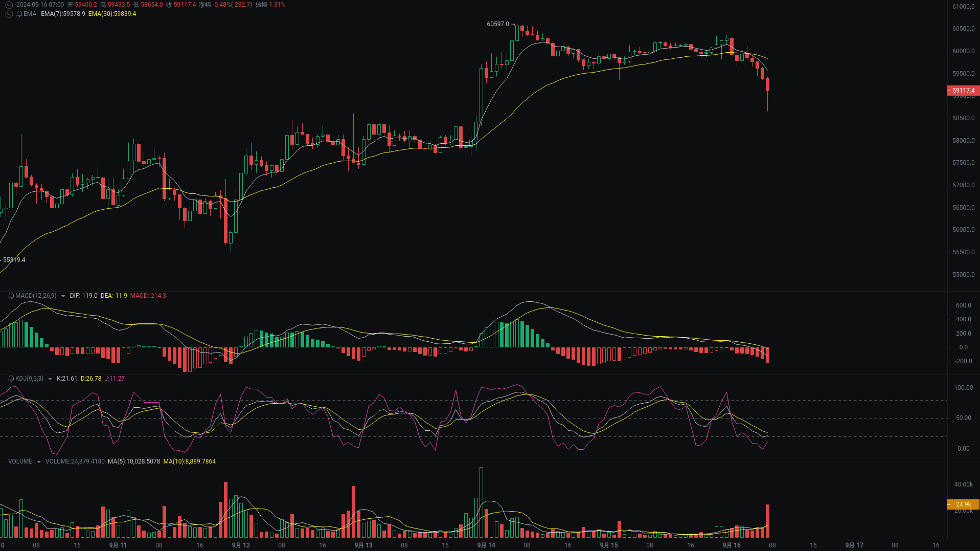Click the KDJ(9,3,3) indicator title
The width and height of the screenshot is (980, 551).
[29, 379]
